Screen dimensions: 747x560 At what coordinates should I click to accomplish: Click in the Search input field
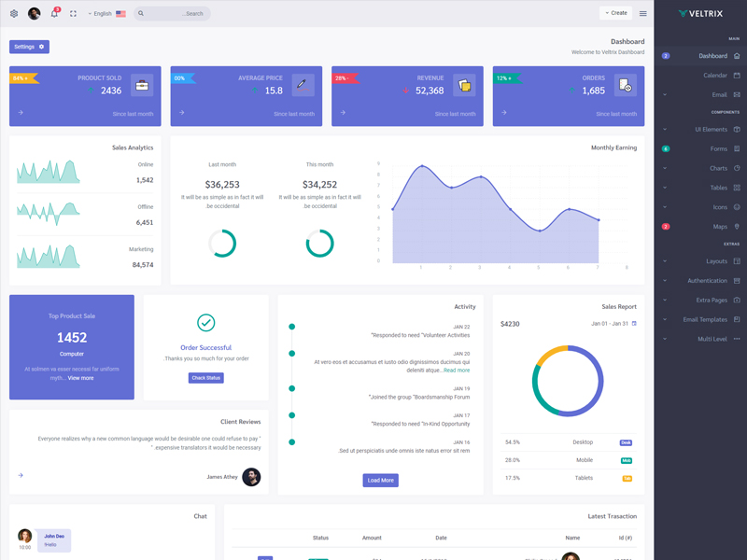point(177,14)
